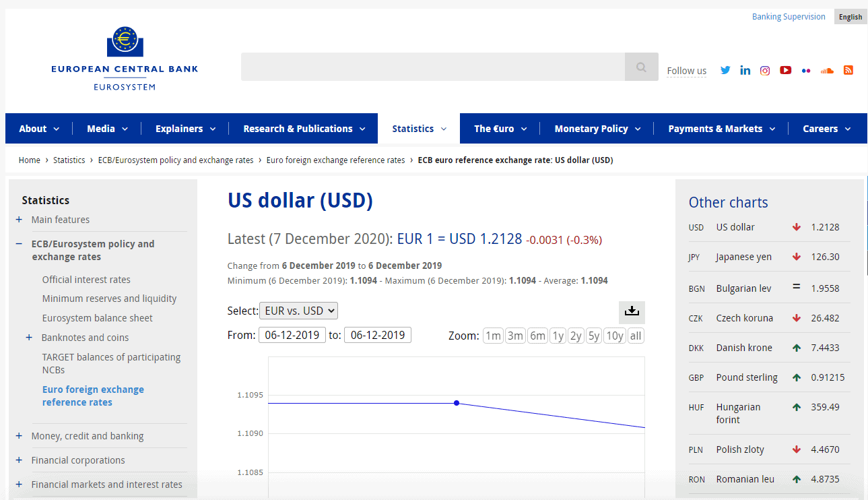Open Eurosystem balance sheet link
The height and width of the screenshot is (500, 868).
[98, 318]
